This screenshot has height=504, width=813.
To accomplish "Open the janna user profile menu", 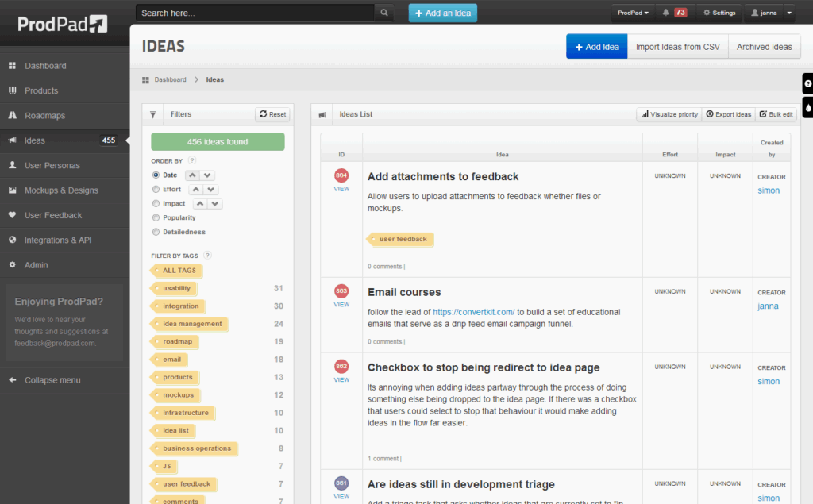I will (x=764, y=13).
